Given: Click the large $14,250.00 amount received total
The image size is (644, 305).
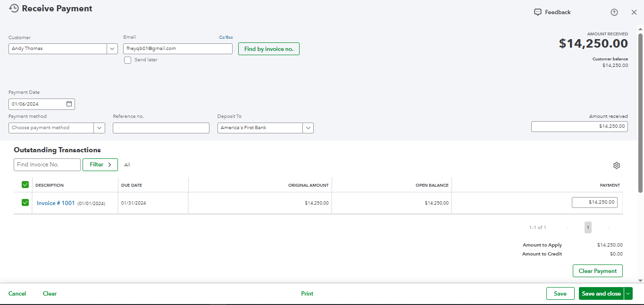Looking at the screenshot, I should (594, 44).
